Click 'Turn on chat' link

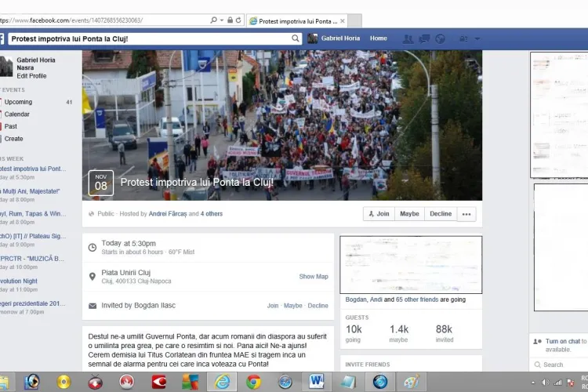click(562, 341)
